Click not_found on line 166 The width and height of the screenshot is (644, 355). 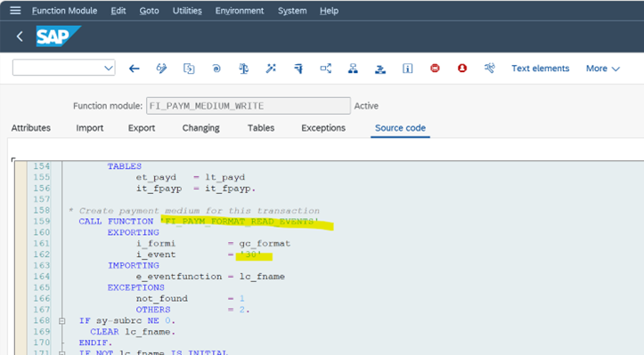coord(162,299)
